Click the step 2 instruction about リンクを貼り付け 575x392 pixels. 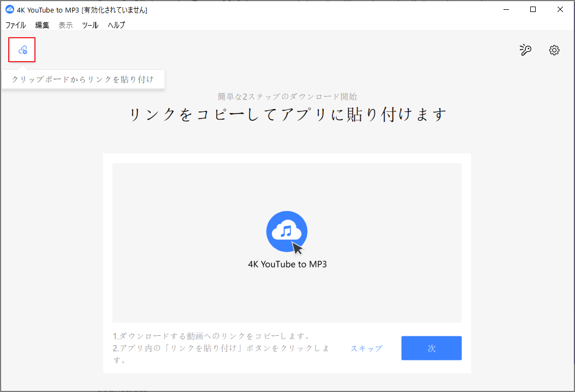[x=221, y=354]
